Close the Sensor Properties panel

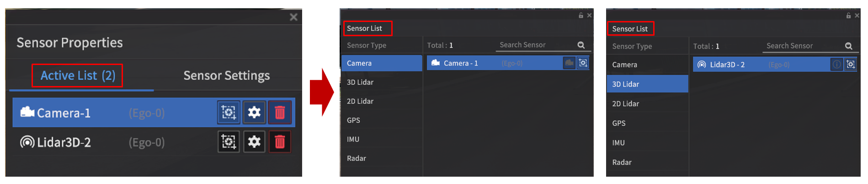pos(293,17)
